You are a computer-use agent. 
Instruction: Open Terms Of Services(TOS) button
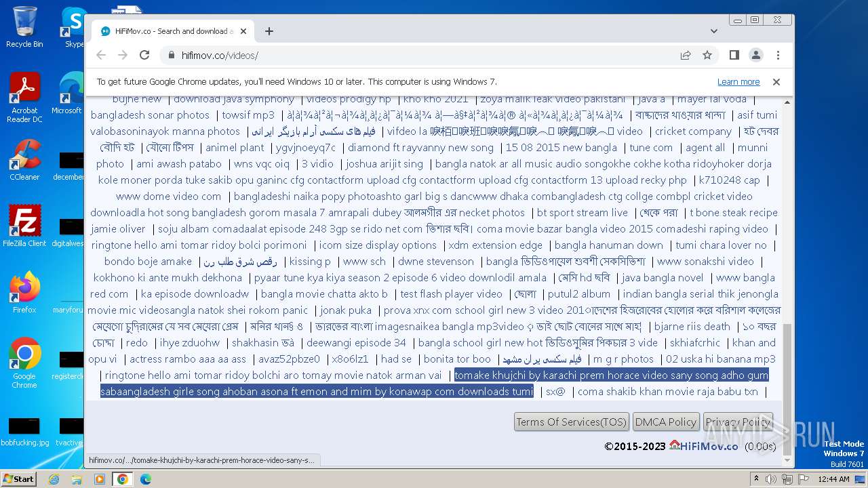coord(572,422)
